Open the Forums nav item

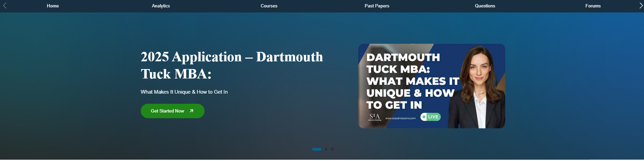point(593,6)
